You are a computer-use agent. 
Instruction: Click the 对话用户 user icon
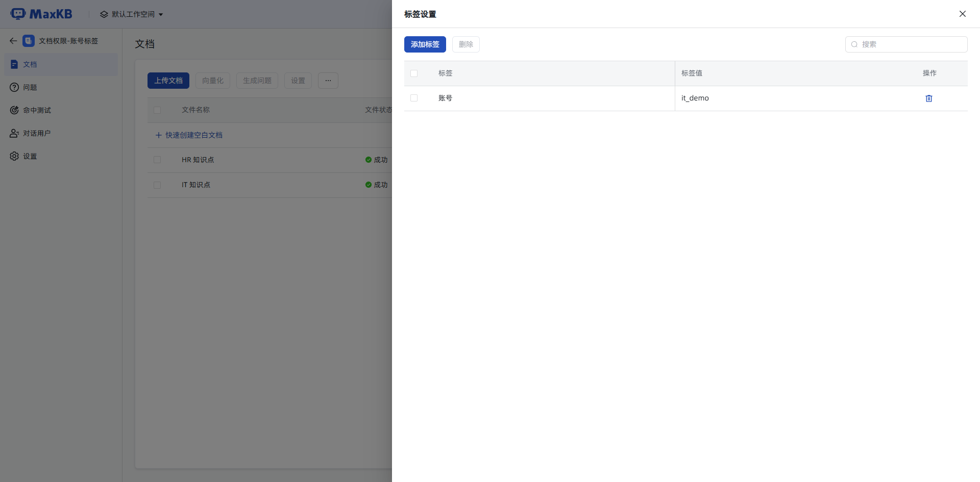click(14, 133)
